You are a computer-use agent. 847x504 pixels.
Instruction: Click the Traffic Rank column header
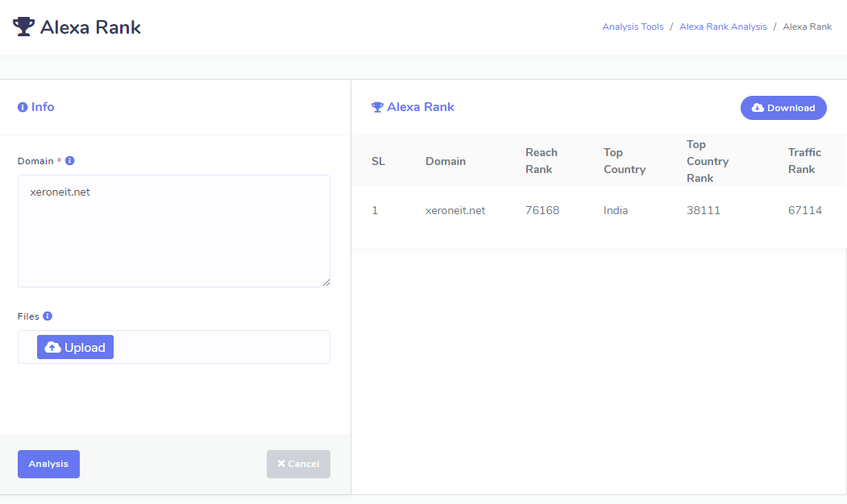804,161
